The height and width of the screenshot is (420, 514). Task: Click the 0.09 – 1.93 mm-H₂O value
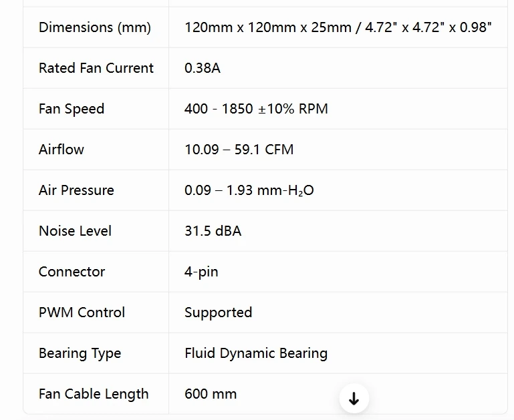[x=249, y=190]
